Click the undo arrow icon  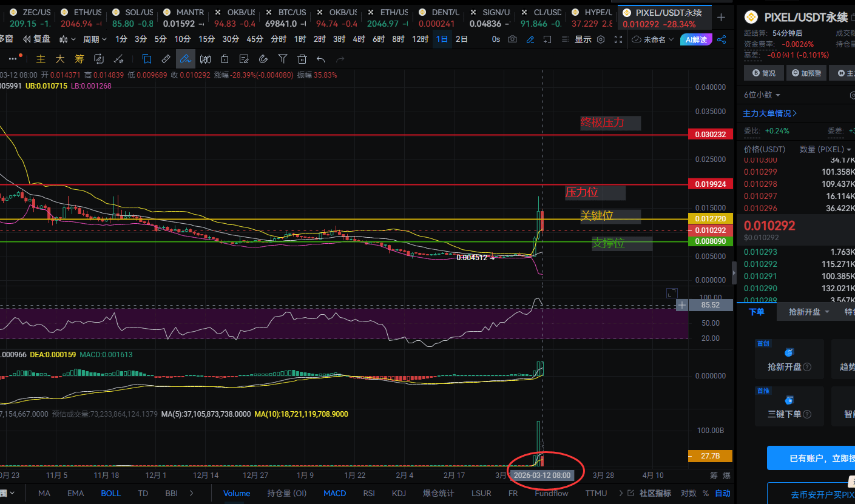click(321, 59)
